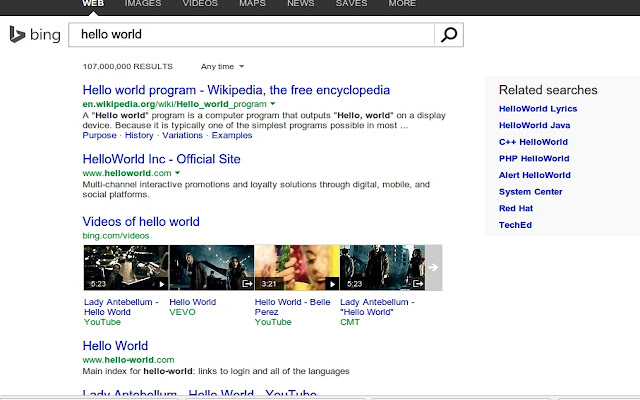Viewport: 640px width, 400px height.
Task: Switch to the IMAGES tab
Action: [x=143, y=4]
